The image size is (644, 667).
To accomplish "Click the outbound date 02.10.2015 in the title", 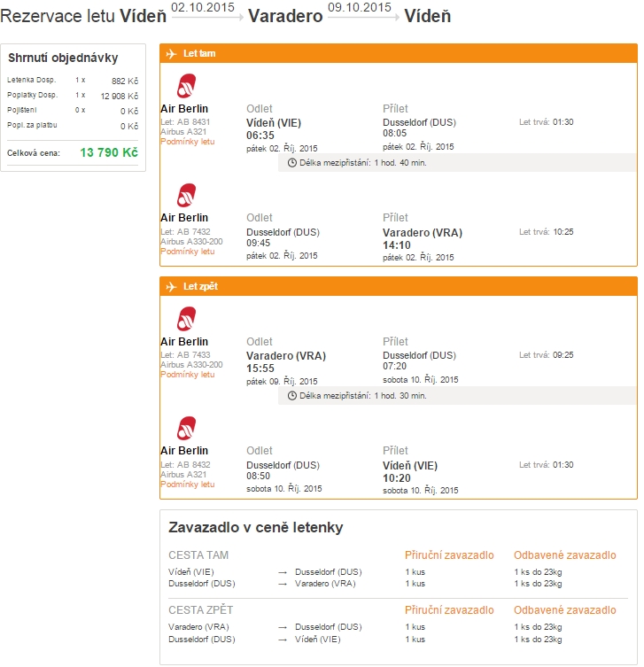I will pos(203,7).
